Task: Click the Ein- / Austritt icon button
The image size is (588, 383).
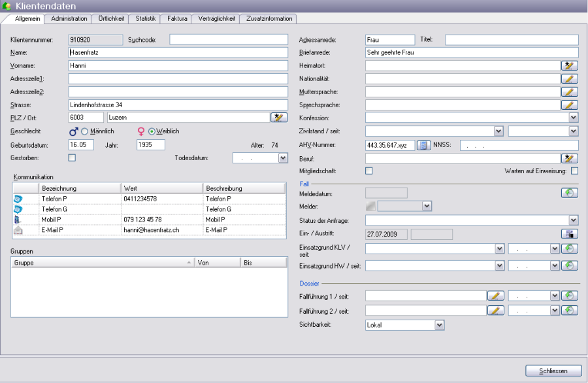Action: (x=570, y=234)
